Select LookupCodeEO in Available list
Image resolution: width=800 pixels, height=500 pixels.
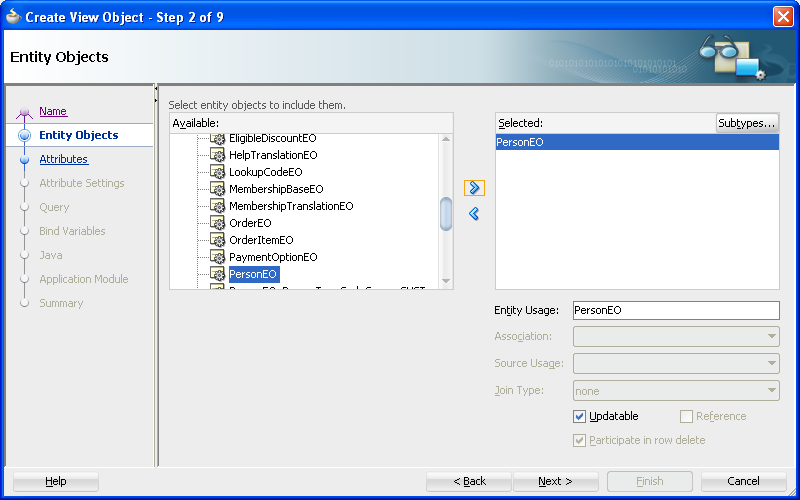coord(266,172)
